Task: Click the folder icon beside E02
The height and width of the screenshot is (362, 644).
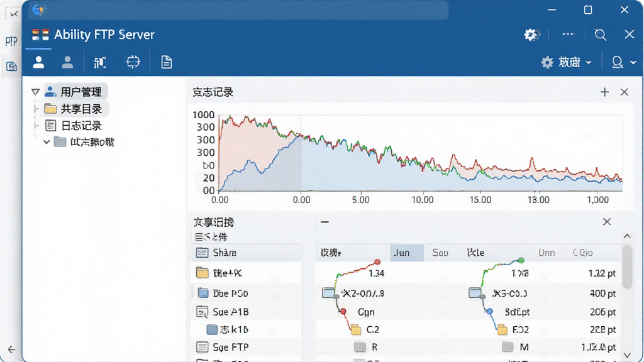Action: 502,329
